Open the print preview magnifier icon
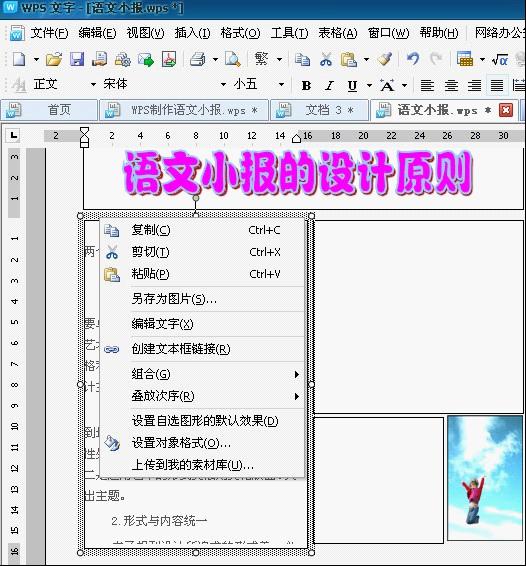Image resolution: width=526 pixels, height=566 pixels. tap(232, 59)
